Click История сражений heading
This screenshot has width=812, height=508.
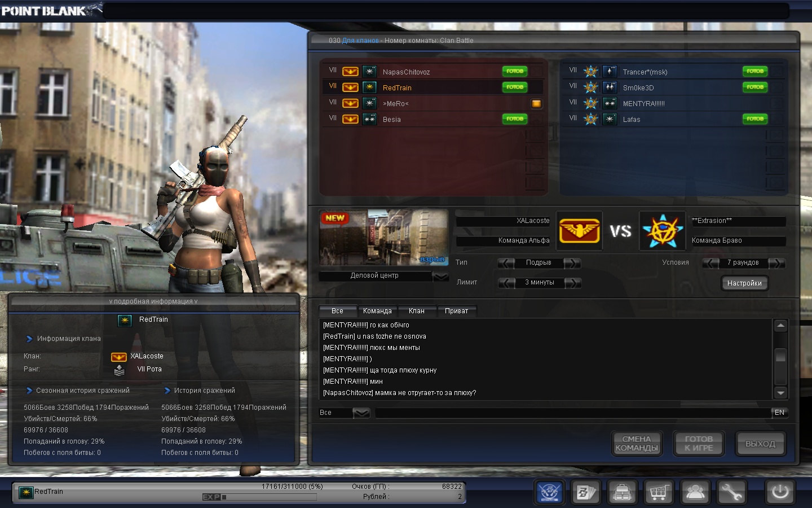click(x=205, y=391)
